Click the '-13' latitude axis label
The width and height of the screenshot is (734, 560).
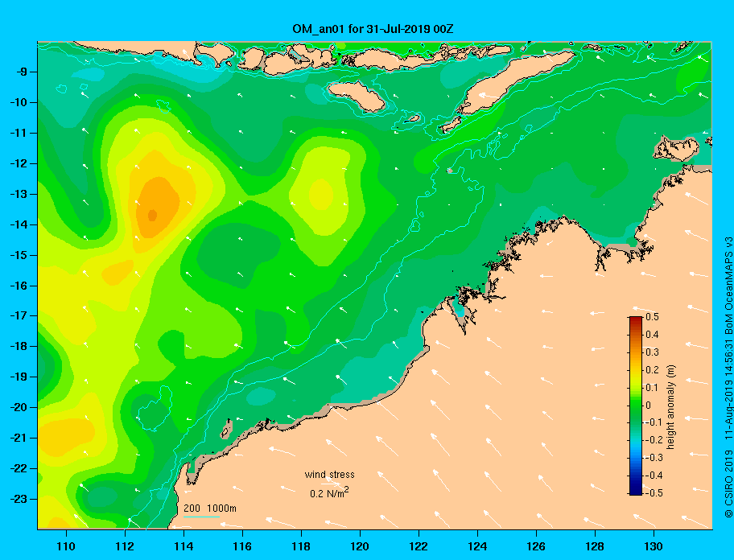pyautogui.click(x=19, y=194)
